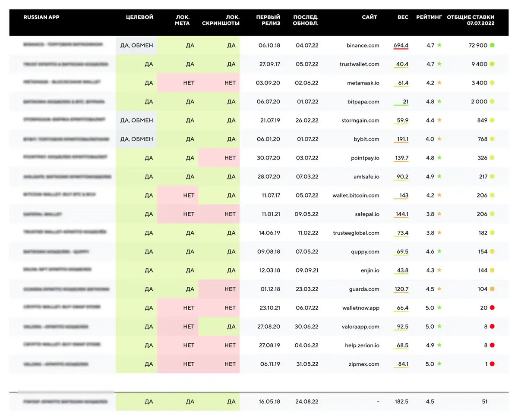Image resolution: width=518 pixels, height=420 pixels.
Task: Click the ВЕС column header
Action: pos(403,17)
